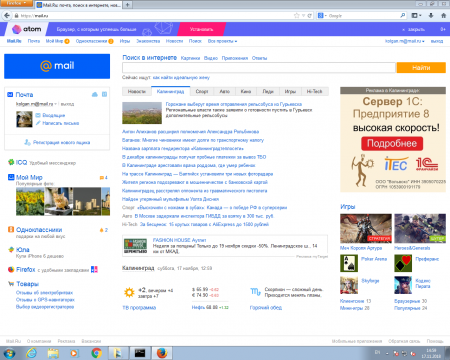Click the ICQ flower icon
This screenshot has width=450, height=360.
(x=11, y=162)
